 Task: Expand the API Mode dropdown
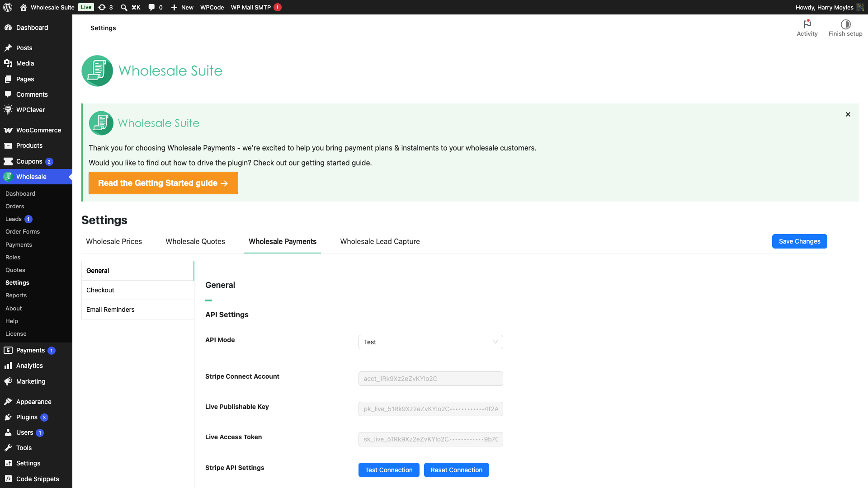coord(430,342)
